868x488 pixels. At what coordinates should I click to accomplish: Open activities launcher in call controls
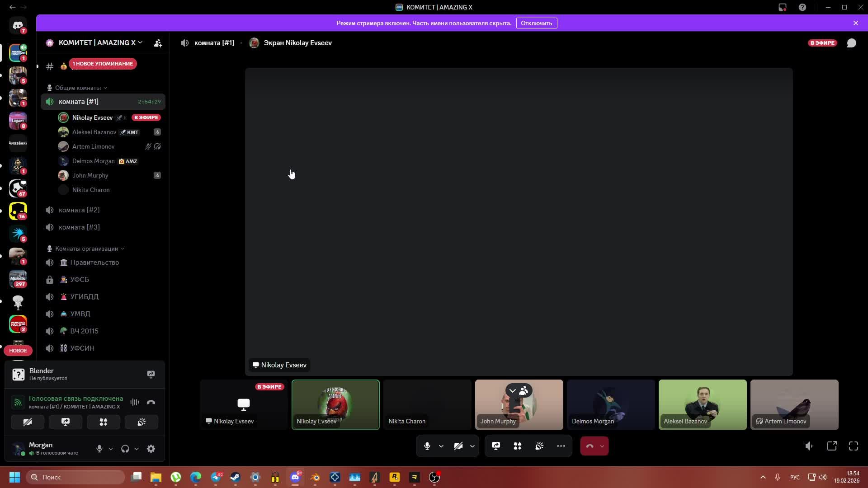pyautogui.click(x=518, y=446)
